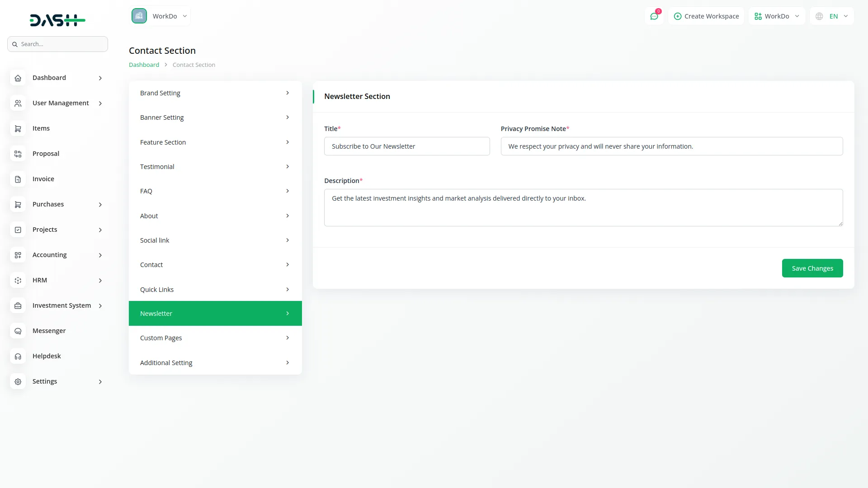Click the newsletter Title input field
This screenshot has width=868, height=488.
pyautogui.click(x=406, y=146)
